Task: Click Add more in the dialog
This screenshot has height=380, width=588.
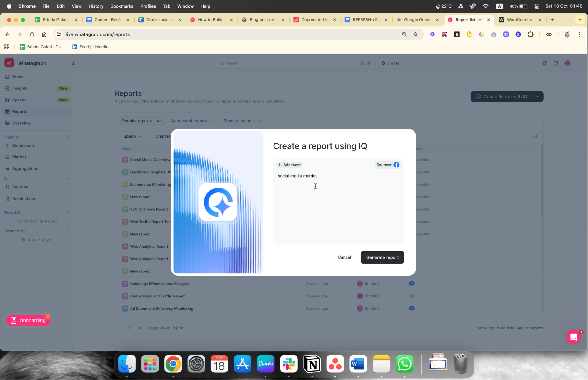Action: coord(289,165)
